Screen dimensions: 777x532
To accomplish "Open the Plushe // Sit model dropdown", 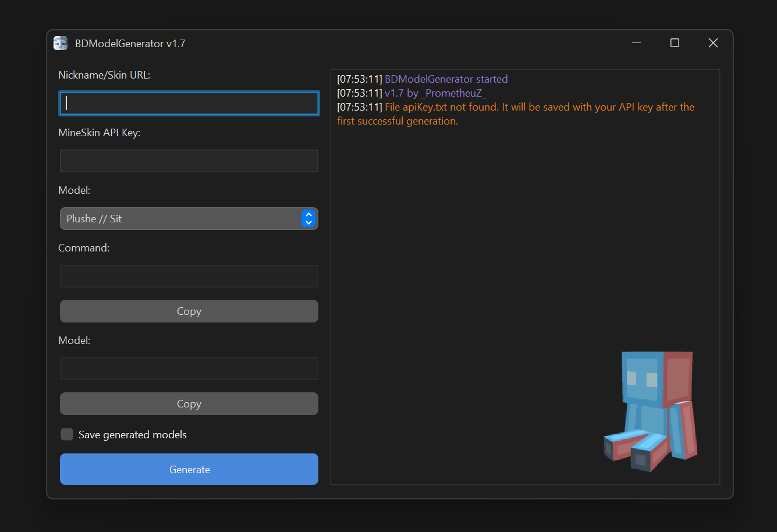I will (189, 218).
